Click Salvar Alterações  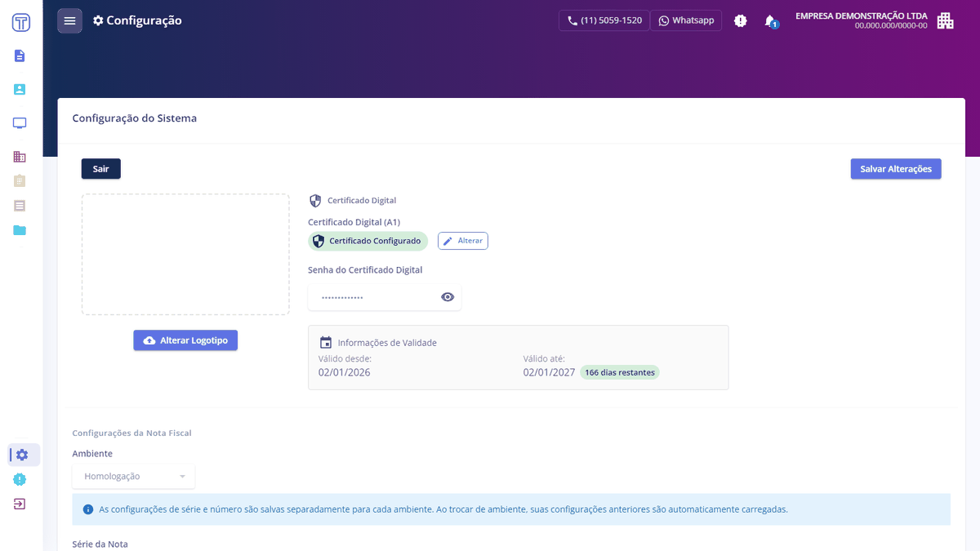[896, 169]
